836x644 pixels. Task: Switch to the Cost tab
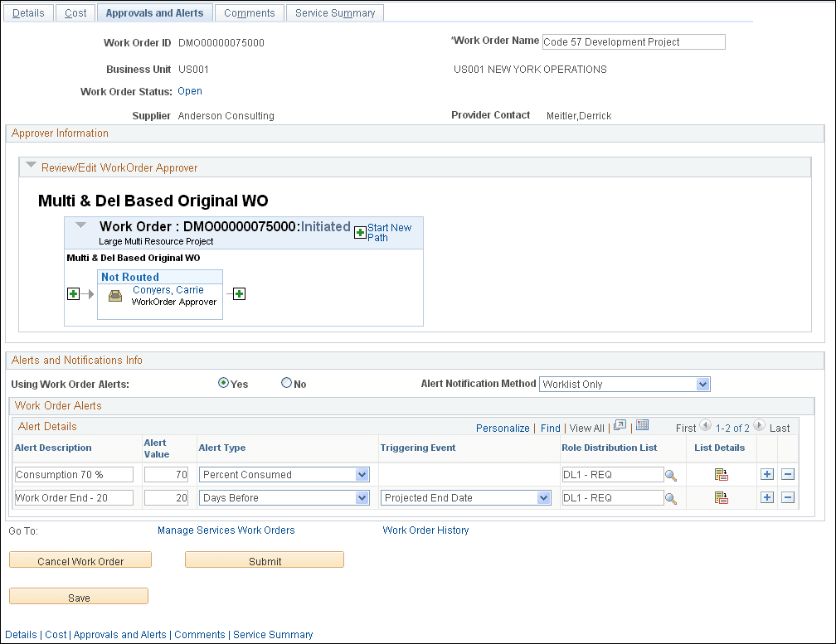[75, 12]
